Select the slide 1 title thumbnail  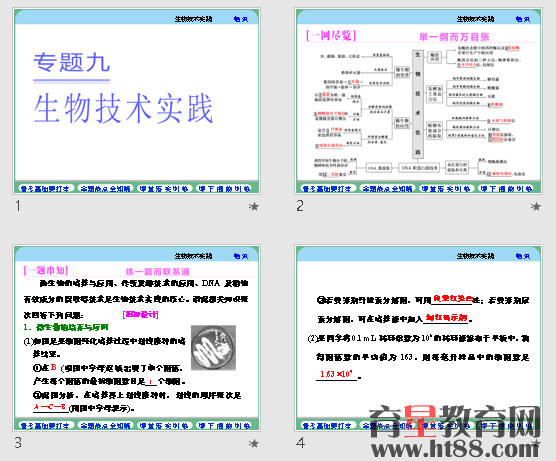click(137, 101)
